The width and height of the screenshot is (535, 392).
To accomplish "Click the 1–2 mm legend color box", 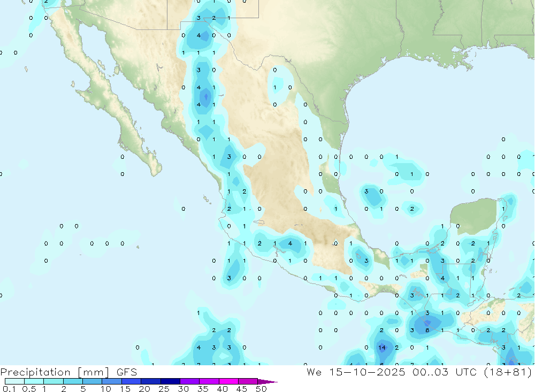I will click(x=53, y=381).
